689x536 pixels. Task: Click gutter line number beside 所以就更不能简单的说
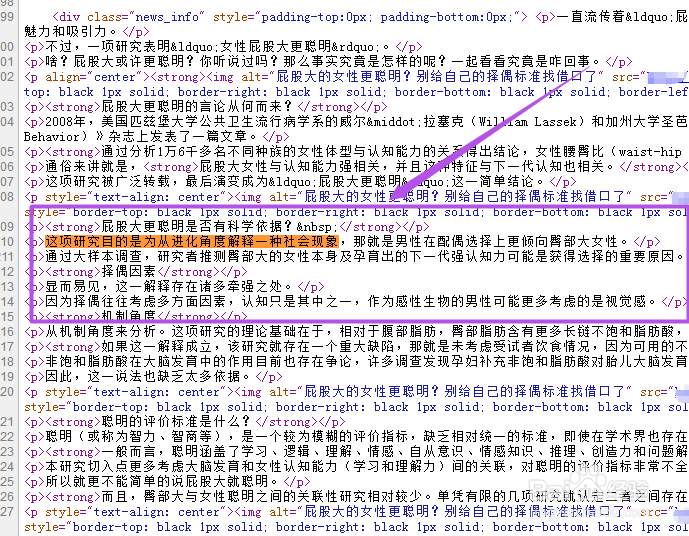[x=7, y=482]
